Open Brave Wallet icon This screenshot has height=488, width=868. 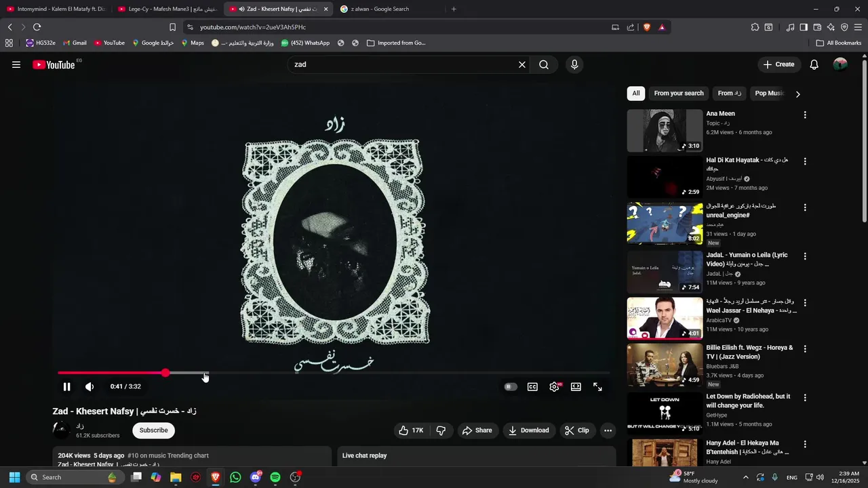click(817, 27)
